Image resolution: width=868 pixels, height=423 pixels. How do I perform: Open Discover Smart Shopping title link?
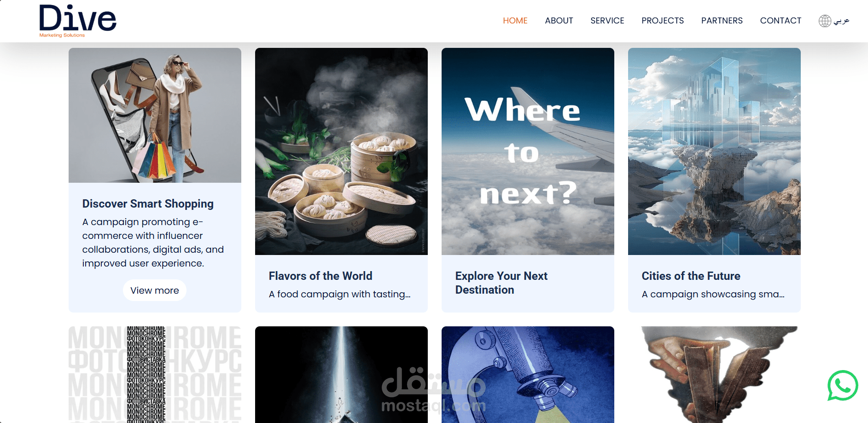(x=148, y=204)
